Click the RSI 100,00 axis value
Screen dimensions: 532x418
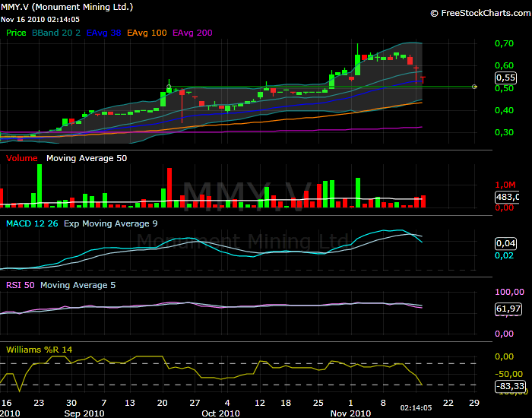coord(510,292)
